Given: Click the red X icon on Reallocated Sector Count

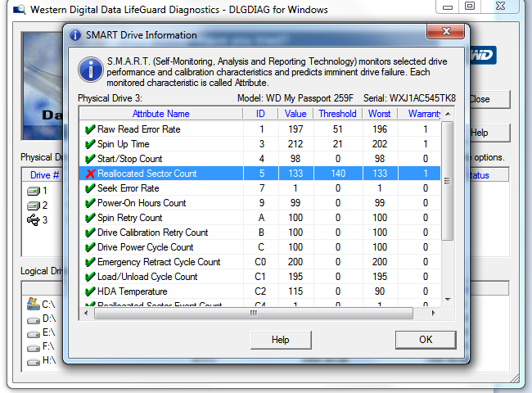Looking at the screenshot, I should [x=90, y=174].
